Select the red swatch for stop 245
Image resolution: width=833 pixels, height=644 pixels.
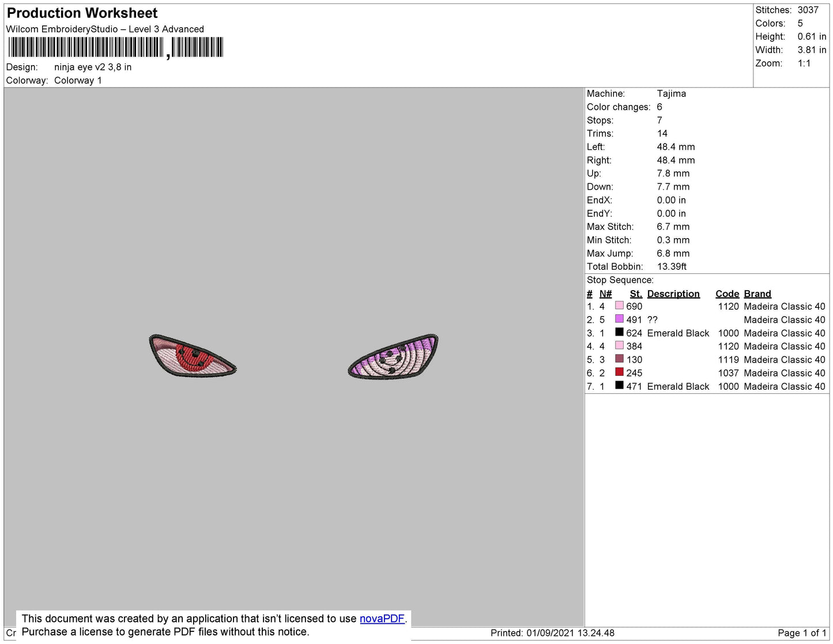click(x=619, y=372)
